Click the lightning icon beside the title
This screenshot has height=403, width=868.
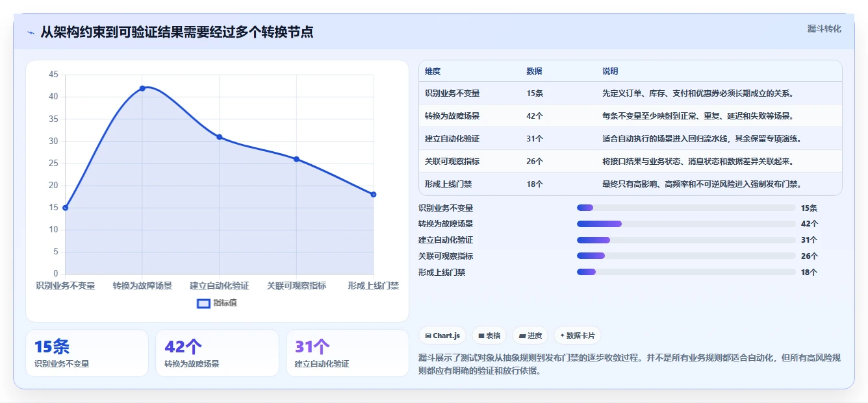pos(31,32)
